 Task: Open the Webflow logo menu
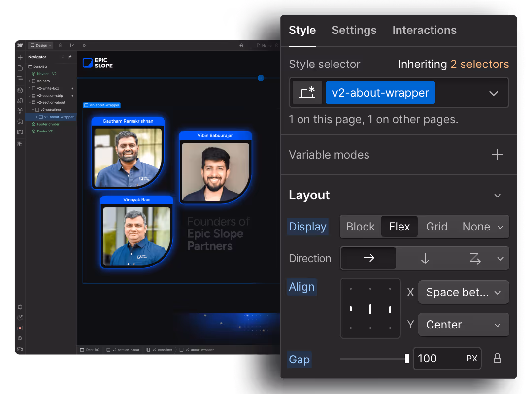20,45
